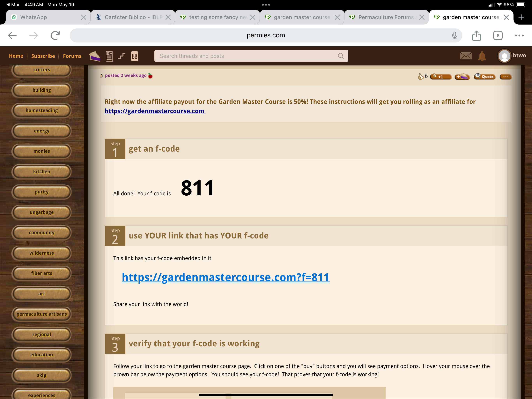Open the gardenmastercourse.com?f=811 link
Image resolution: width=532 pixels, height=399 pixels.
tap(225, 277)
